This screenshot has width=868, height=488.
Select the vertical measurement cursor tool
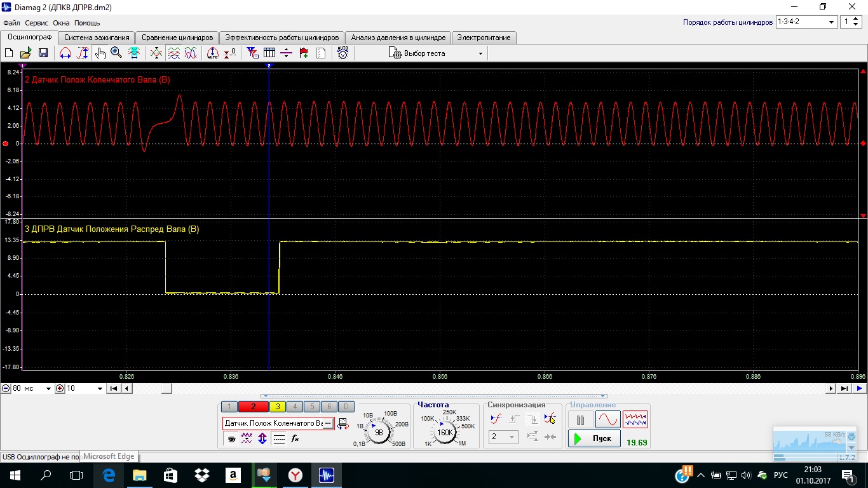click(83, 53)
